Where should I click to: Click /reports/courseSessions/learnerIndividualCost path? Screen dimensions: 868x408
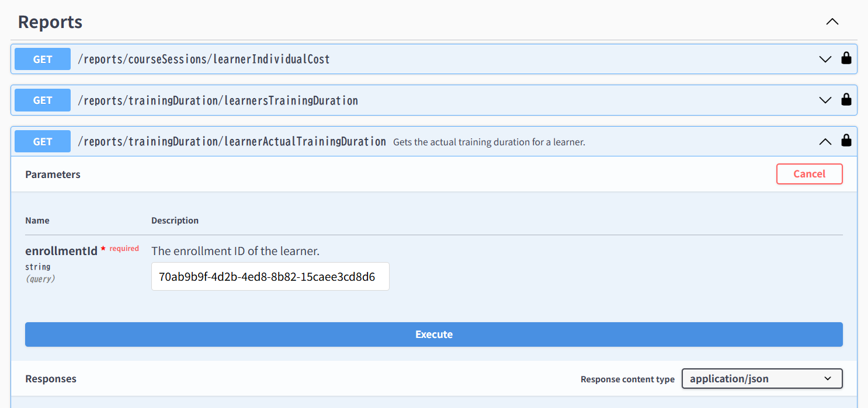[204, 59]
